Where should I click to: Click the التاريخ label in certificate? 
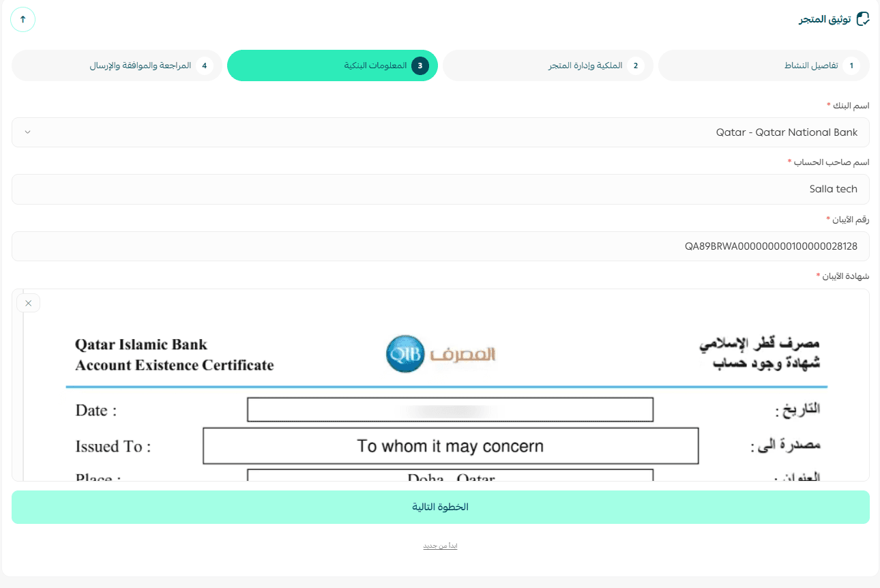(x=798, y=410)
